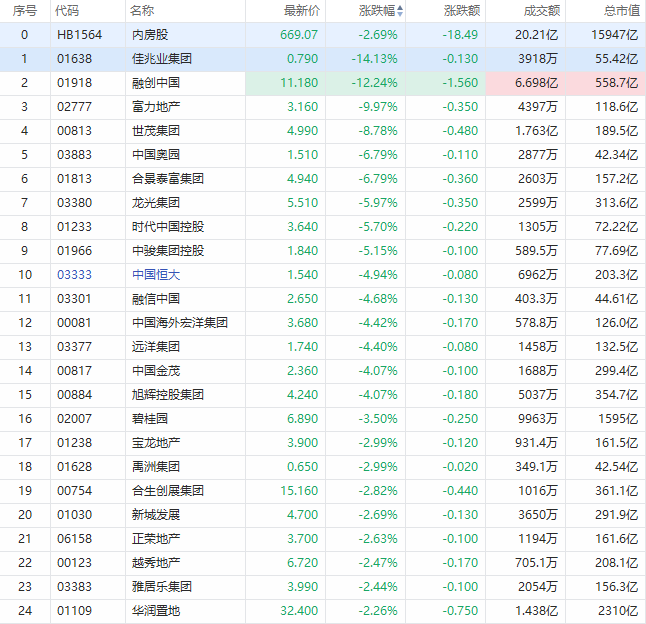The width and height of the screenshot is (646, 624).
Task: Click turnover 9963万
Action: coord(538,418)
